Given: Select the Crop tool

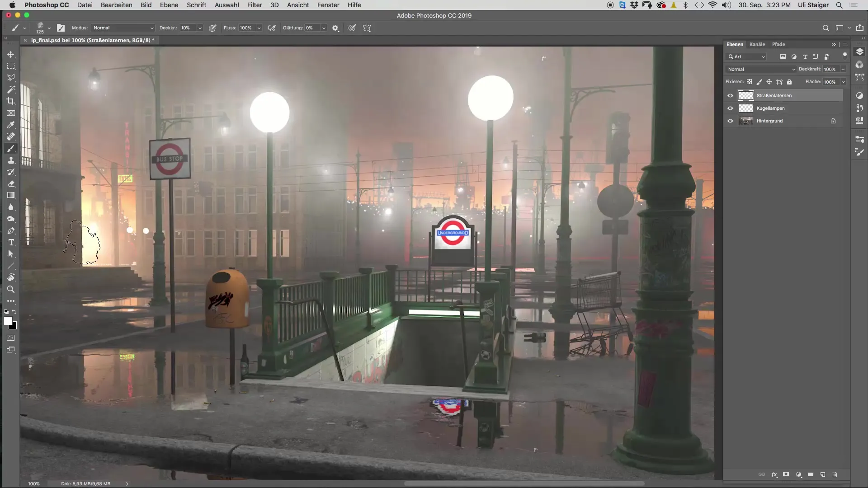Looking at the screenshot, I should click(11, 101).
